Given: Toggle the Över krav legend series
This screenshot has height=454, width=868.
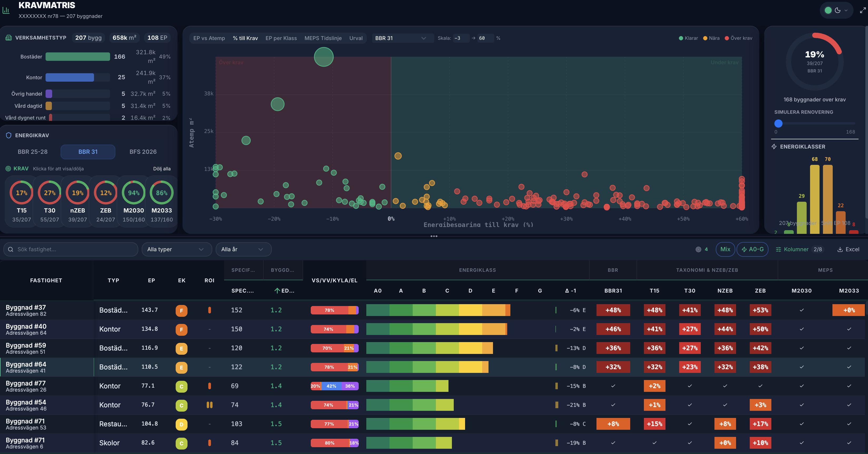Looking at the screenshot, I should (x=738, y=38).
